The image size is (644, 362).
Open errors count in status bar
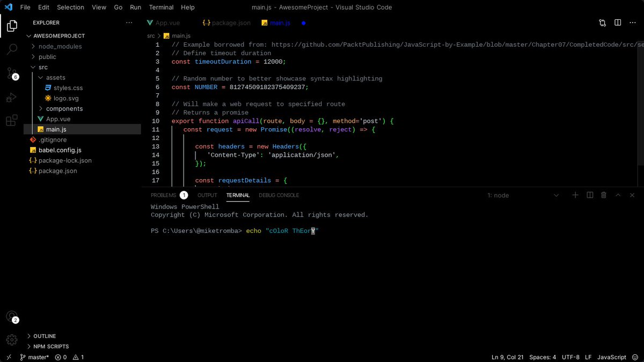pyautogui.click(x=61, y=357)
